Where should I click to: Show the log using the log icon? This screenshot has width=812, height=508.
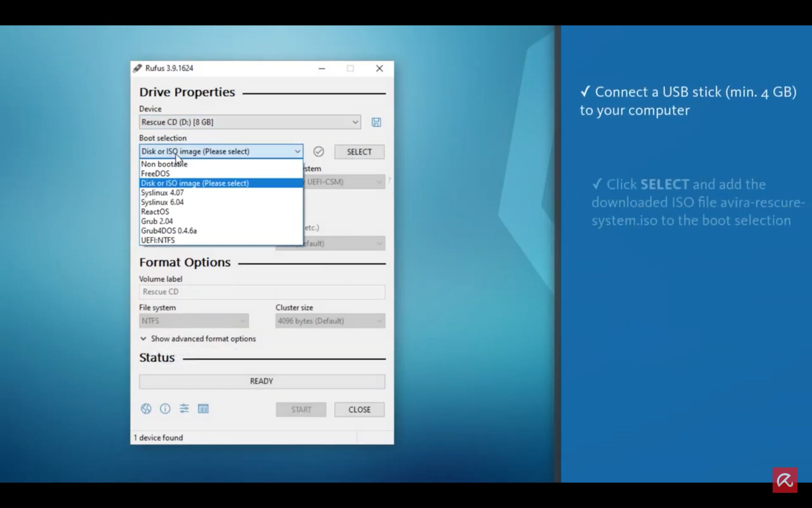pos(203,409)
